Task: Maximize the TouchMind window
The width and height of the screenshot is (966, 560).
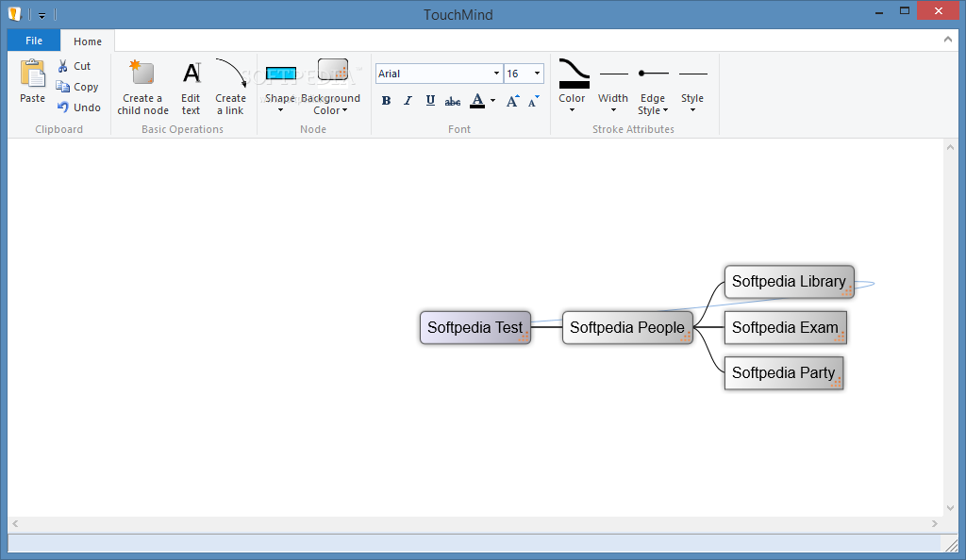Action: pos(905,11)
